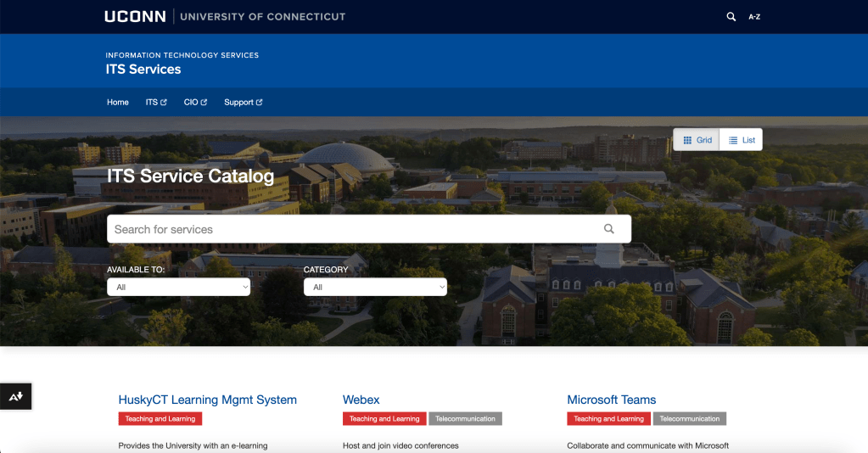Open the Support menu item
This screenshot has width=868, height=453.
pyautogui.click(x=238, y=103)
